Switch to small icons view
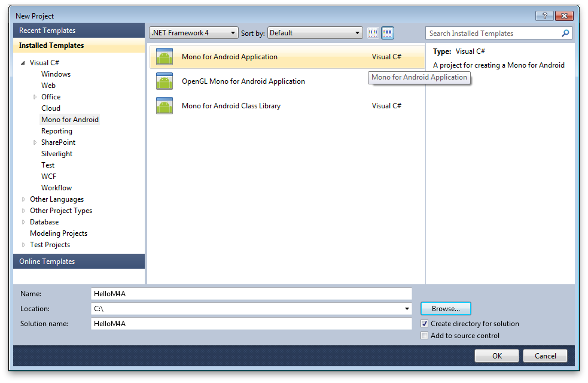 coord(373,33)
